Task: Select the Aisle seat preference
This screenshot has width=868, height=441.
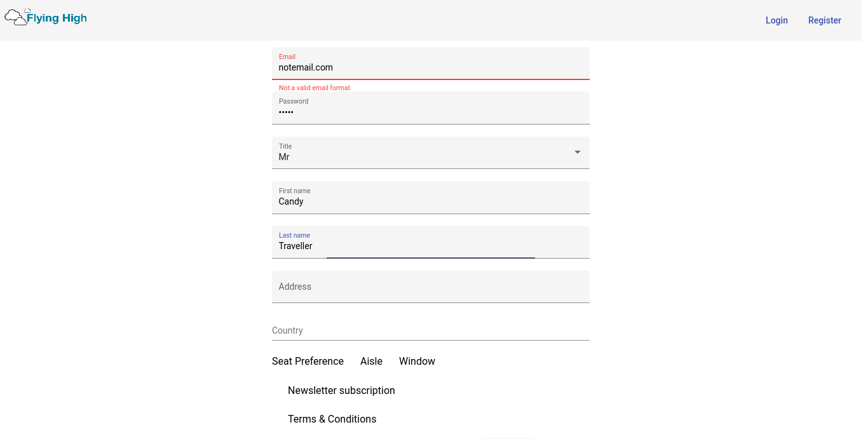Action: (x=371, y=361)
